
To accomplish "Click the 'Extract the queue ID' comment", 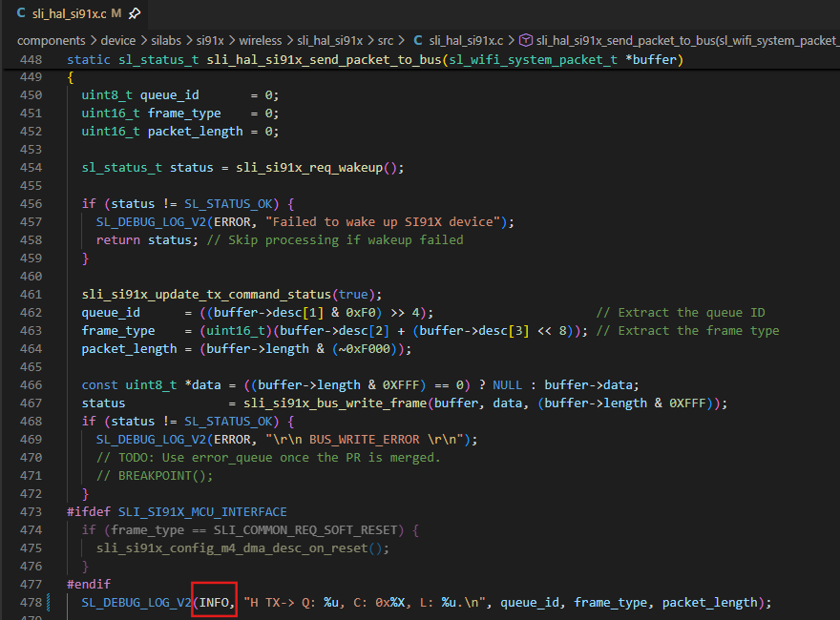I will (681, 312).
